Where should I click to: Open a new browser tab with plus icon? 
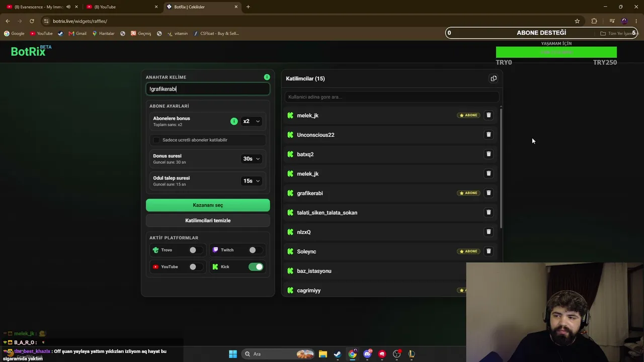coord(248,7)
